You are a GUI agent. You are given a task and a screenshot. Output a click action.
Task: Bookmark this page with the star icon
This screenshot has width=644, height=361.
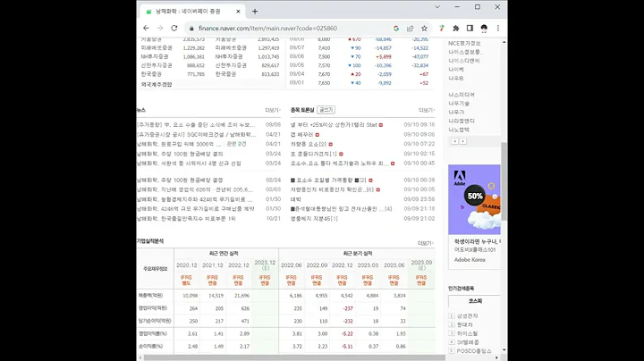tap(424, 29)
